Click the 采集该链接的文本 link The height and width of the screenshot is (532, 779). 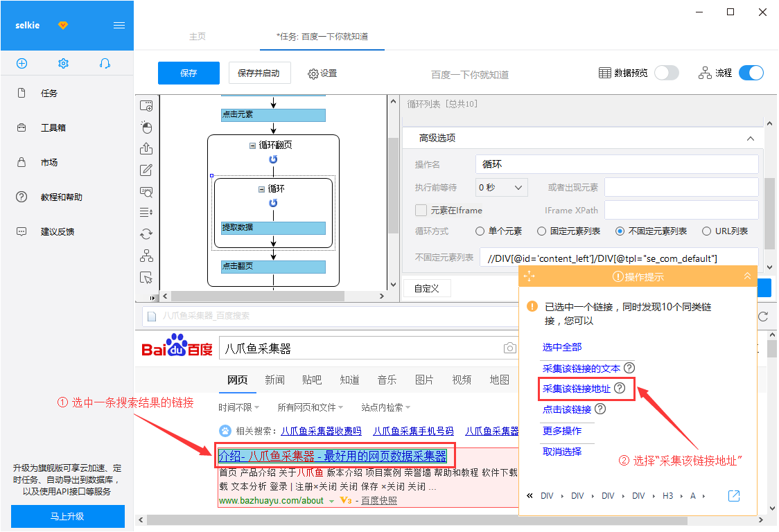pos(581,369)
